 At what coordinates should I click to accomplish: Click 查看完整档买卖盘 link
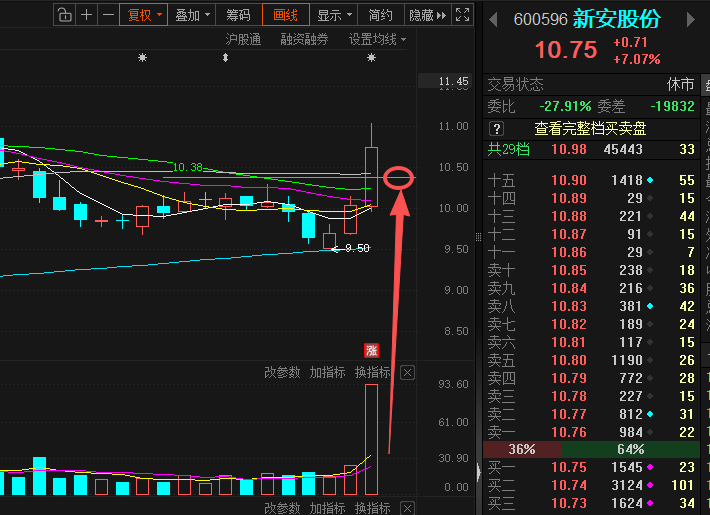coord(590,129)
